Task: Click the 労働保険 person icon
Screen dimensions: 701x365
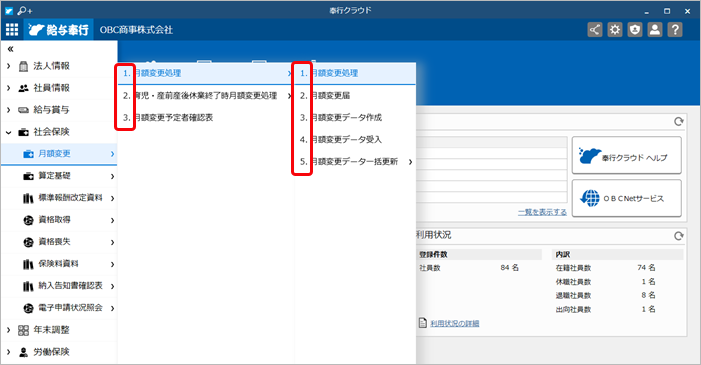Action: [x=23, y=352]
